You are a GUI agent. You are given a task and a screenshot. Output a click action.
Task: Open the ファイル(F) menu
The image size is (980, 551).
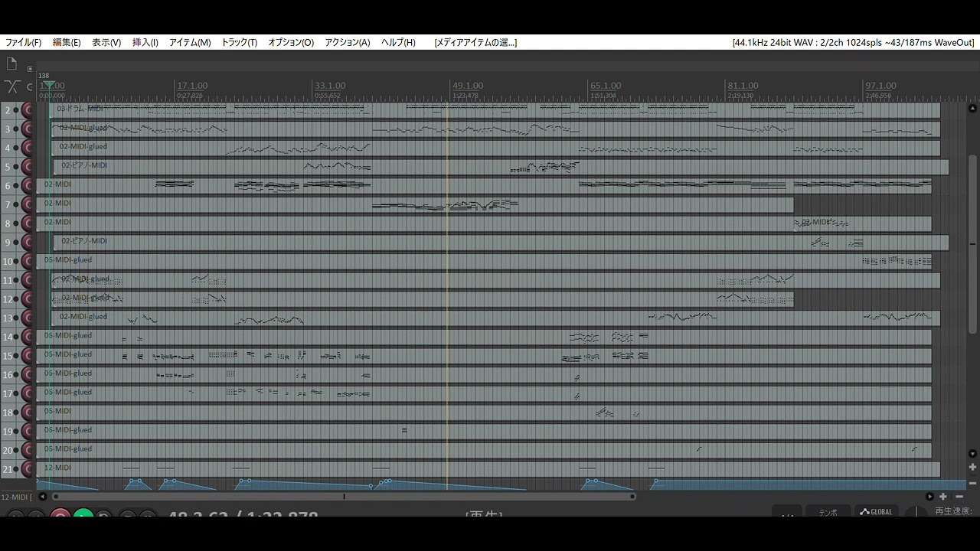[24, 43]
